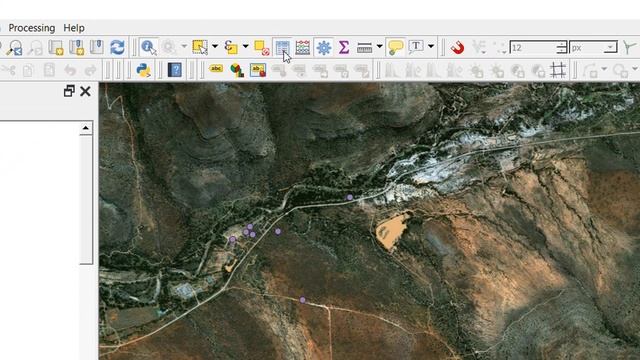Click the New Spatial Bookmark icon
640x360 pixels.
76,47
